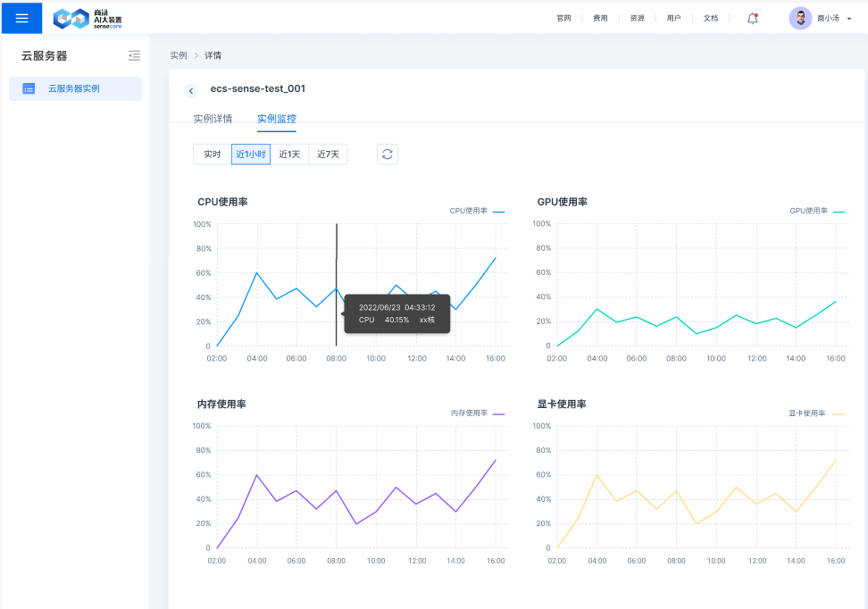The height and width of the screenshot is (609, 868).
Task: Toggle the GPU使用率 legend series
Action: [x=816, y=211]
